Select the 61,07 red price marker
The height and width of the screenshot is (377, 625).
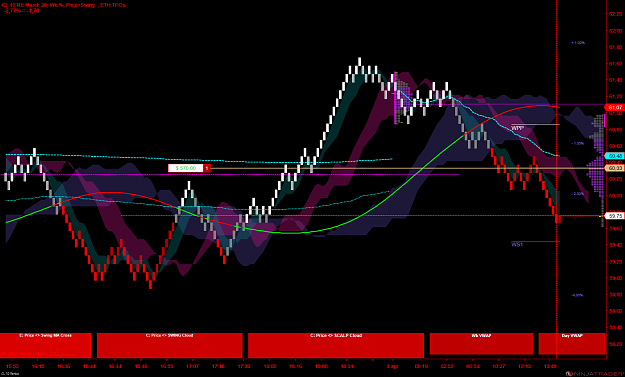click(x=615, y=108)
